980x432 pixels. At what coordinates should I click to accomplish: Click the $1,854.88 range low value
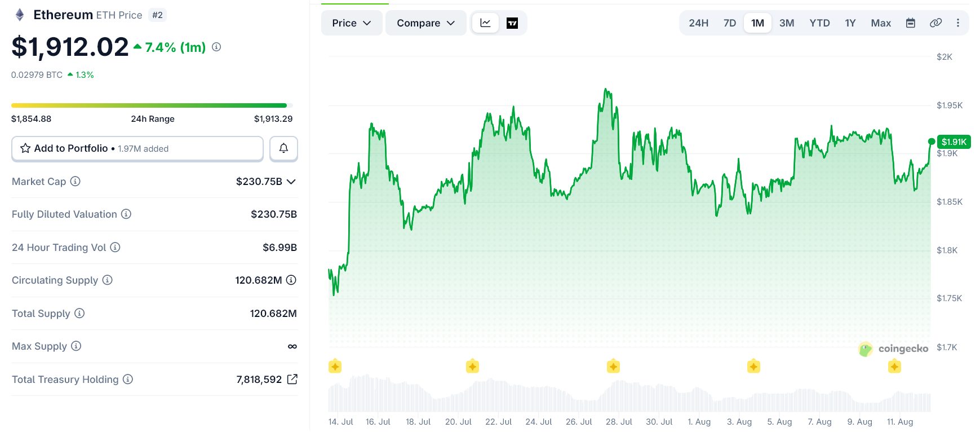pyautogui.click(x=31, y=119)
